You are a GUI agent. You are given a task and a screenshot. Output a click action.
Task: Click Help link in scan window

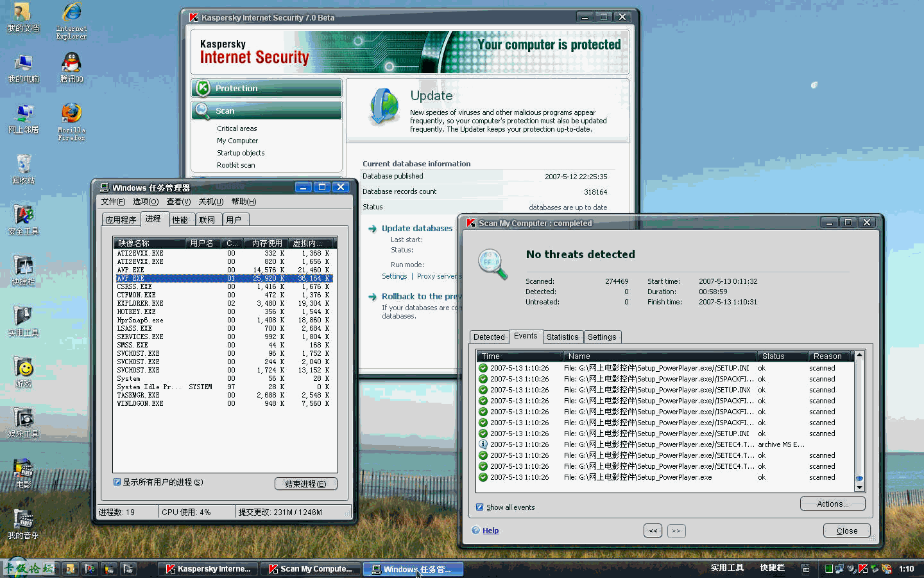coord(491,530)
